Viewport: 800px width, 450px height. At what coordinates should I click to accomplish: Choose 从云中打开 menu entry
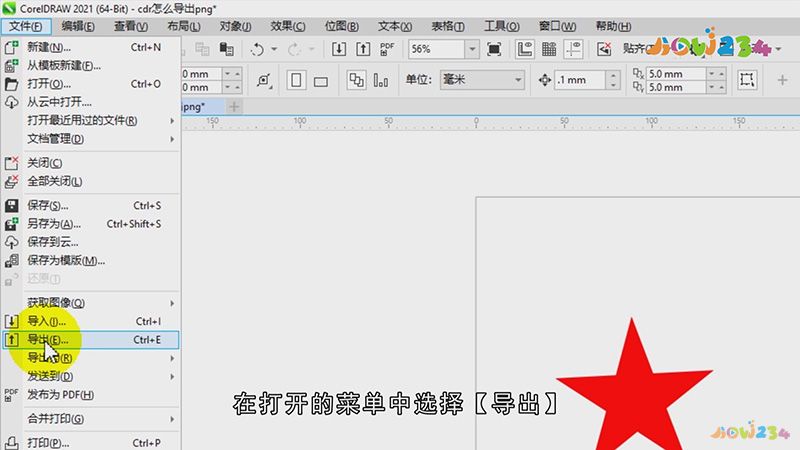pyautogui.click(x=91, y=102)
